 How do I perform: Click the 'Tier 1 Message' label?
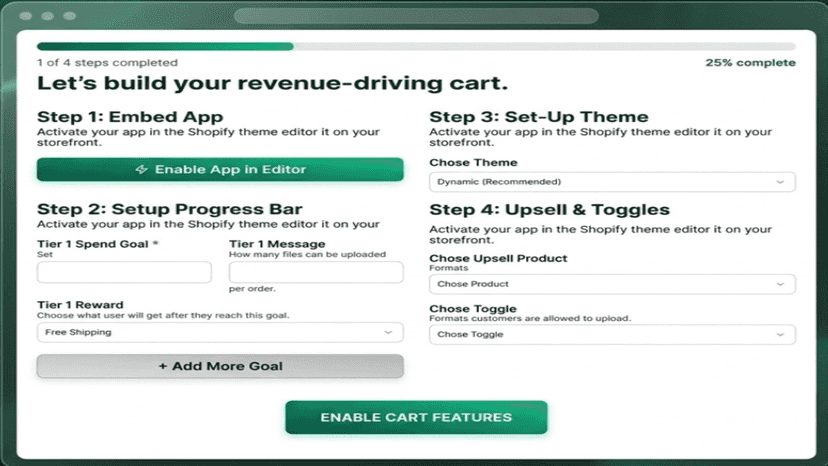click(x=277, y=244)
